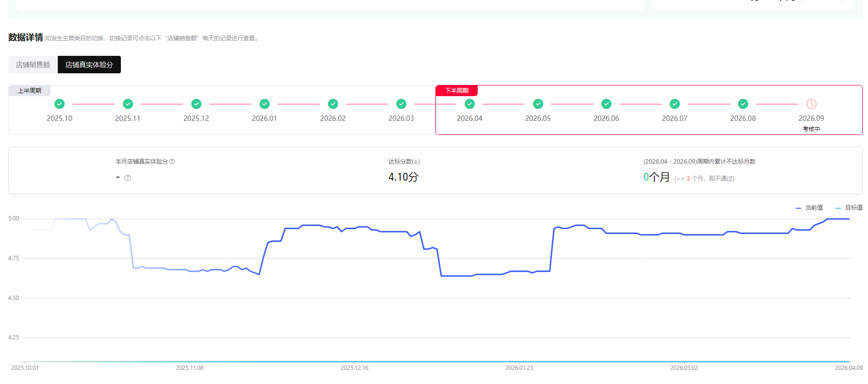Click the 2025.10 green checkmark icon

tap(59, 104)
